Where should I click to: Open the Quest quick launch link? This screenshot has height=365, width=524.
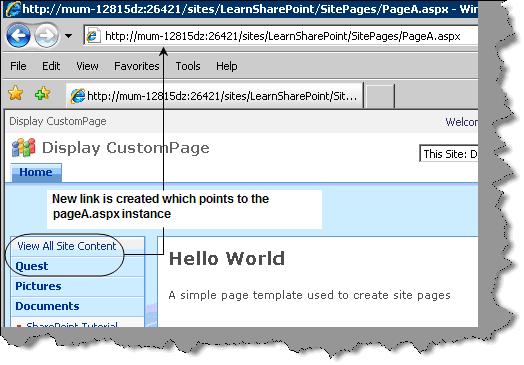(x=32, y=266)
